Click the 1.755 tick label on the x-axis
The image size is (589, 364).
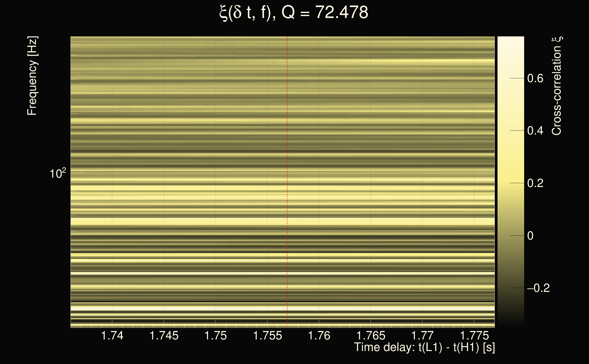267,336
